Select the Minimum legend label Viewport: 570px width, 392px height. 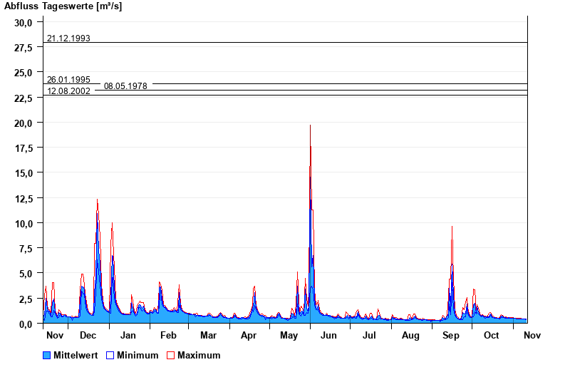pos(138,355)
